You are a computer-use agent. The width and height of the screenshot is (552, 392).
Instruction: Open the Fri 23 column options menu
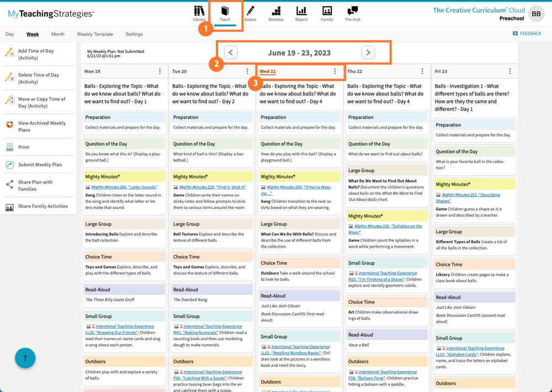tap(509, 71)
